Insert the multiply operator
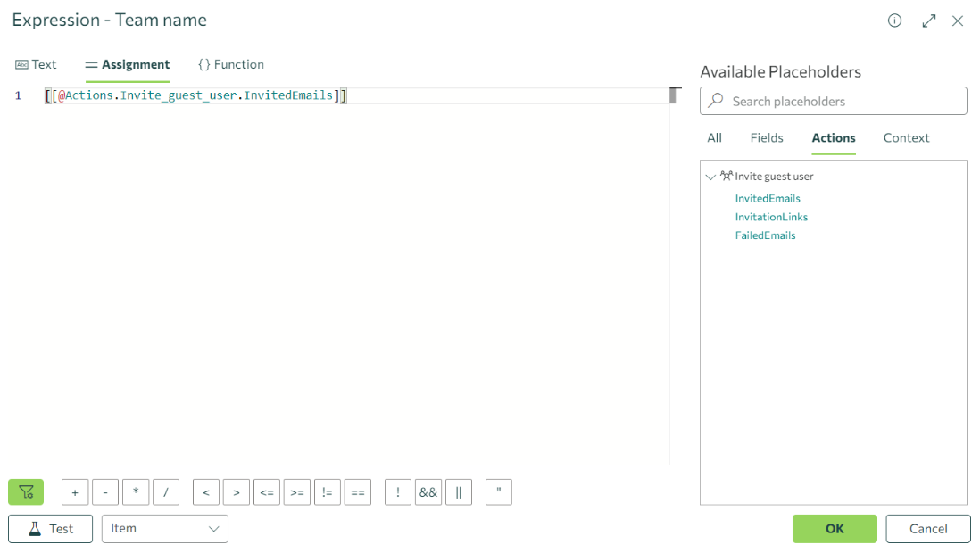The height and width of the screenshot is (553, 980). (136, 492)
